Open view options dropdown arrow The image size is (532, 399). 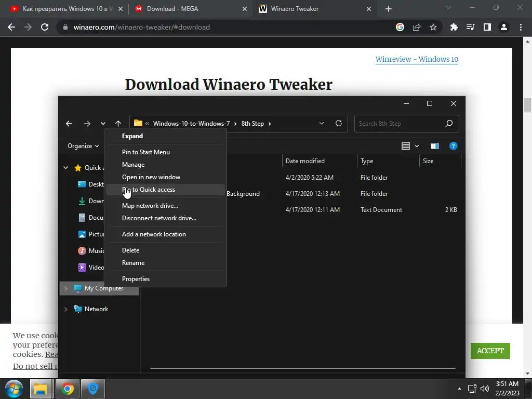tap(417, 146)
